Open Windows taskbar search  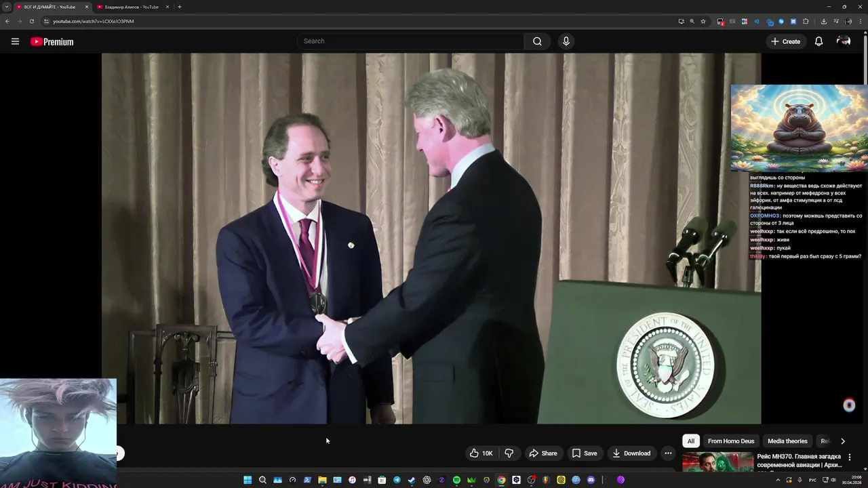tap(262, 480)
